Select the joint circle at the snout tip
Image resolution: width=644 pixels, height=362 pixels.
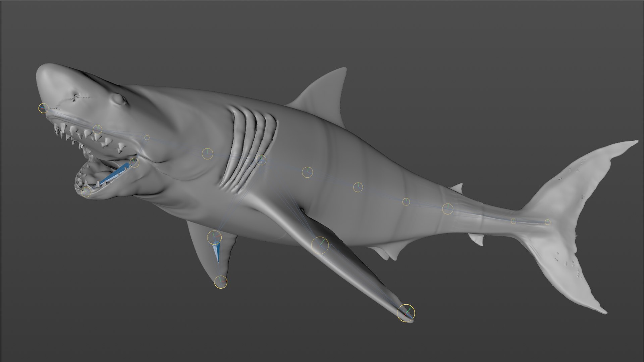[43, 108]
